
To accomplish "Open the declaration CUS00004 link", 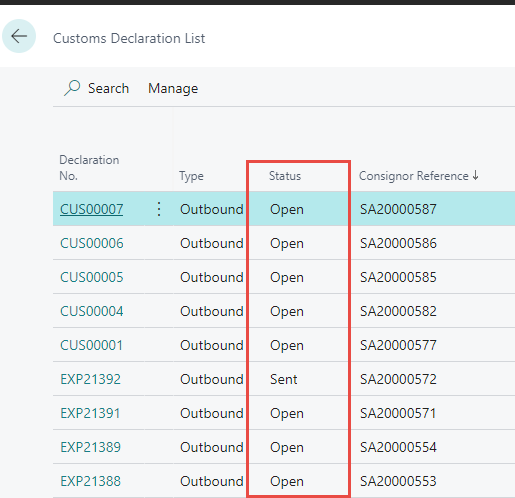I will 92,311.
